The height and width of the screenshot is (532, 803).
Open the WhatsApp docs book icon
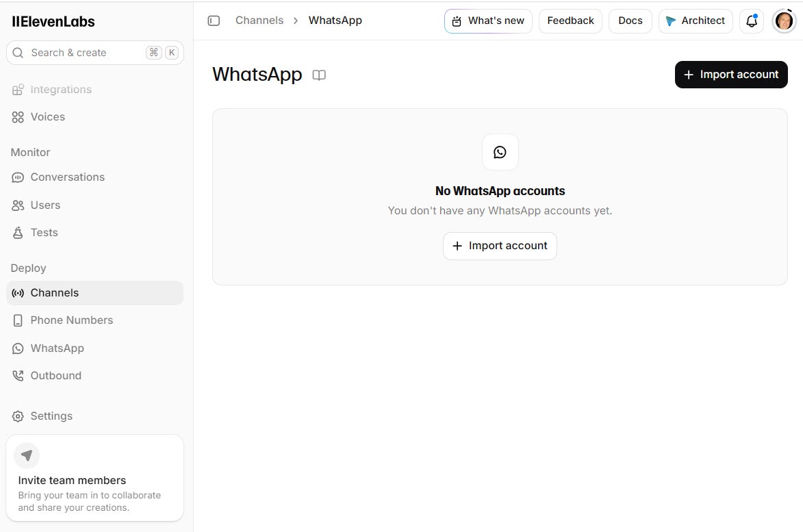(x=319, y=75)
